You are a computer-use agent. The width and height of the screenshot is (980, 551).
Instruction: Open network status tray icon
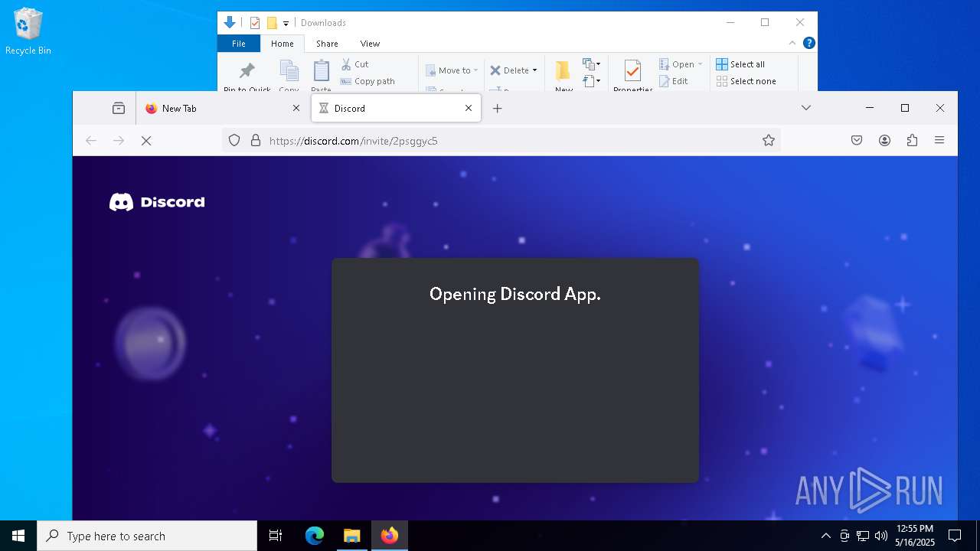coord(863,536)
